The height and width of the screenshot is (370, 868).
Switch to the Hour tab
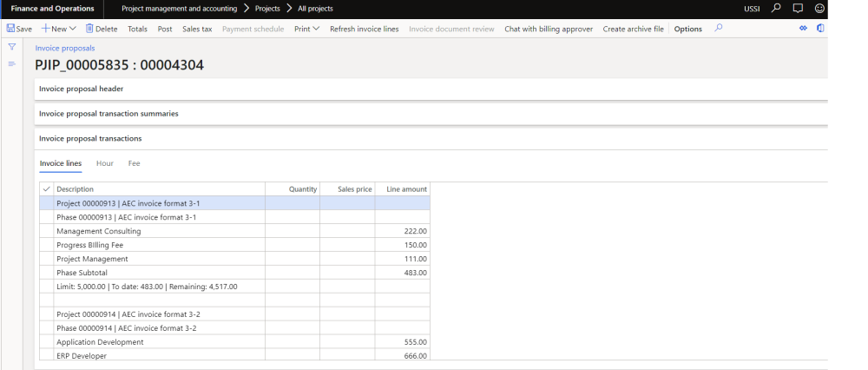105,163
